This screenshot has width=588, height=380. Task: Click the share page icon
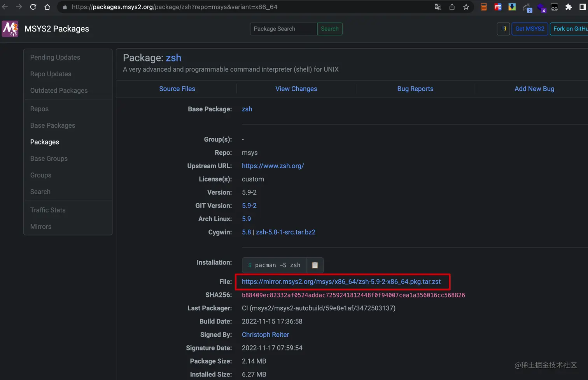point(452,7)
